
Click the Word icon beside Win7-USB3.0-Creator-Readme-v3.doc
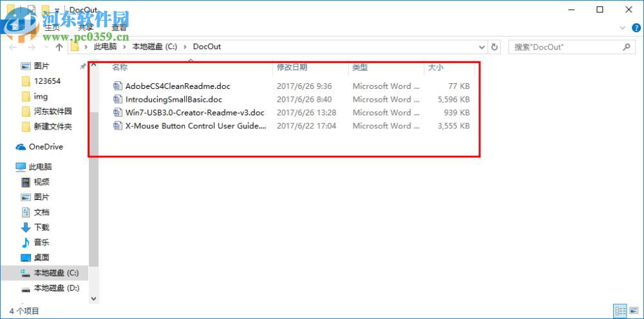(118, 112)
